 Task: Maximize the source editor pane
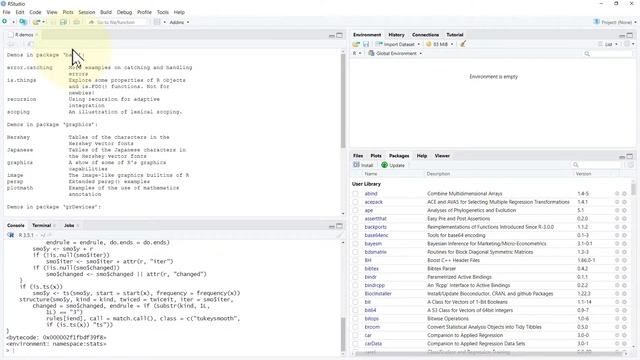coord(340,36)
